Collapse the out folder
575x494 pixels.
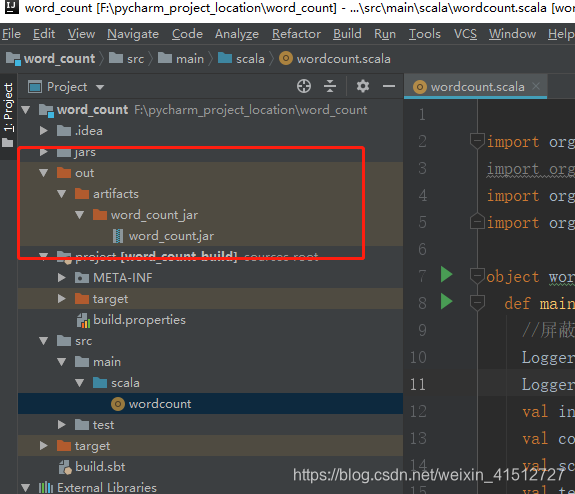pos(44,173)
